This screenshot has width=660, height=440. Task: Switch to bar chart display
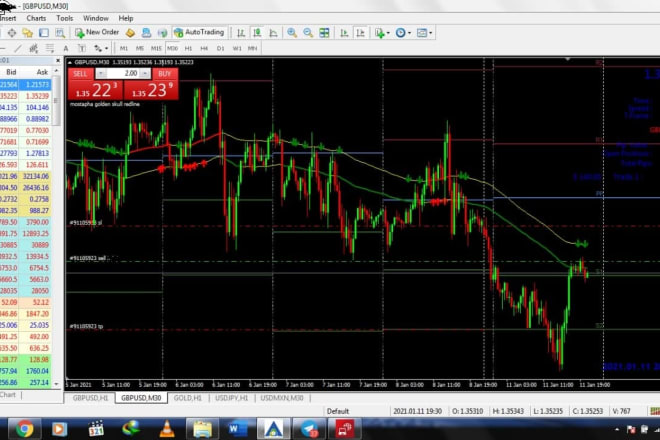coord(241,33)
